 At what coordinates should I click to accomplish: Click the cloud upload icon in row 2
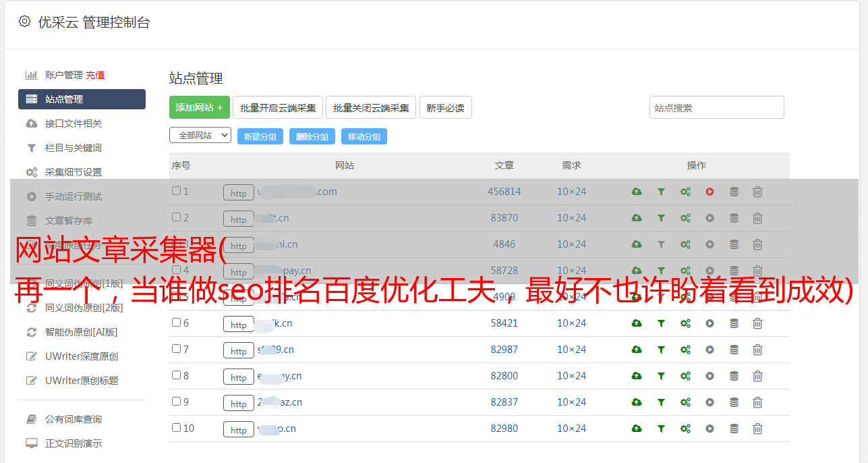[x=637, y=218]
